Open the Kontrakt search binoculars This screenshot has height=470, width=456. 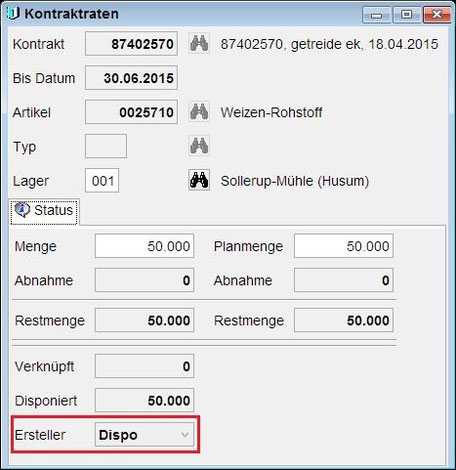(x=199, y=43)
